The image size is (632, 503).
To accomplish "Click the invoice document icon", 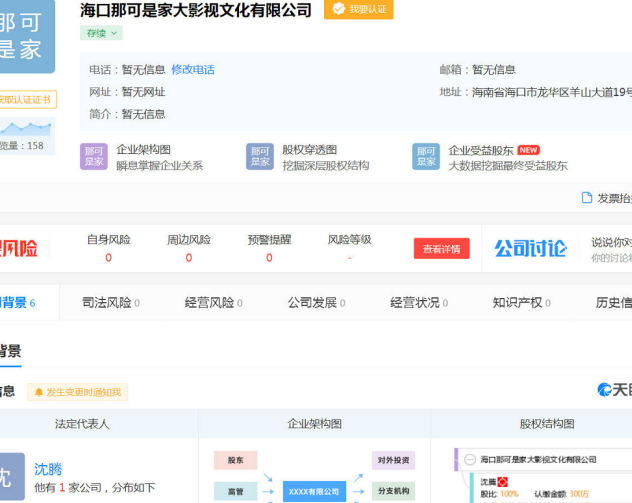I will [587, 197].
